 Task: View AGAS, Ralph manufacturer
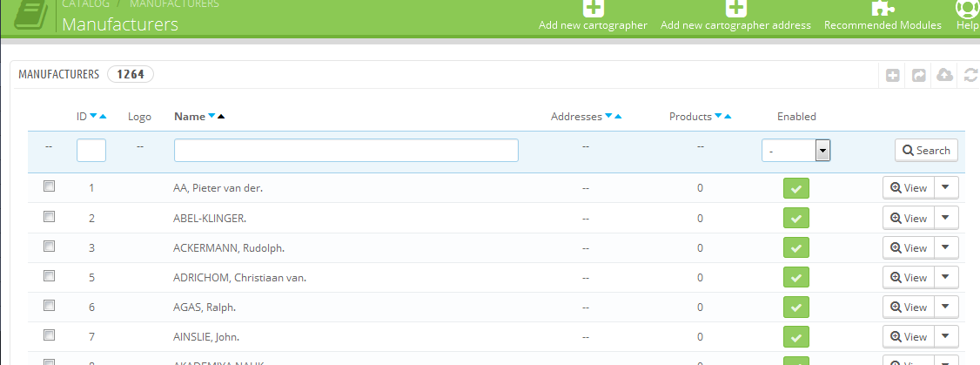pos(909,307)
